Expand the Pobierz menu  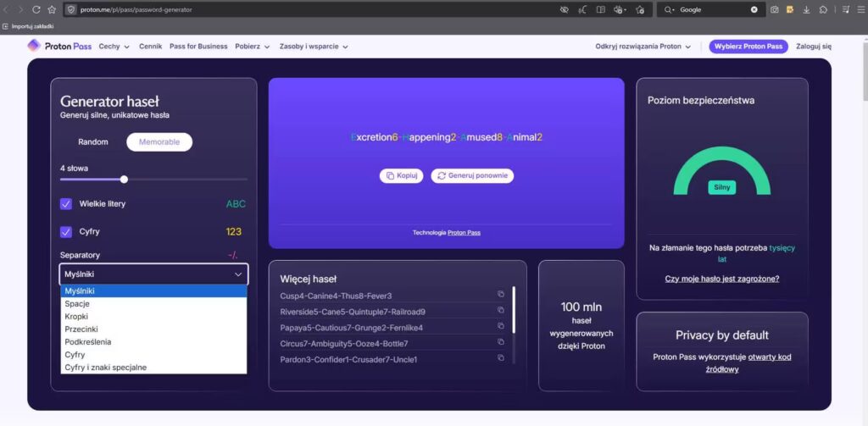click(253, 47)
